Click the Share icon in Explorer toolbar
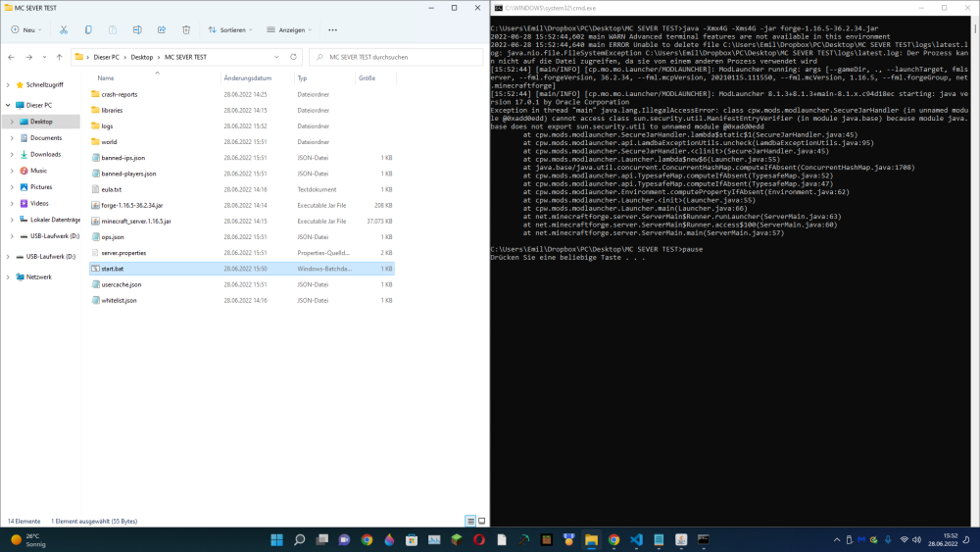This screenshot has height=552, width=980. (x=162, y=30)
